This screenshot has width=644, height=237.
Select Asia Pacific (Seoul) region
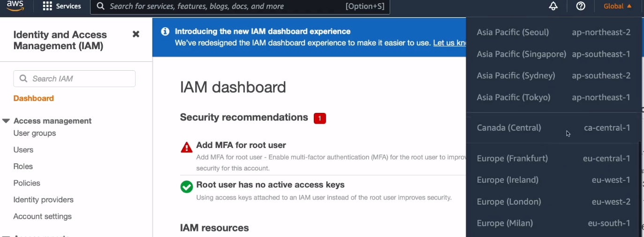pos(553,32)
